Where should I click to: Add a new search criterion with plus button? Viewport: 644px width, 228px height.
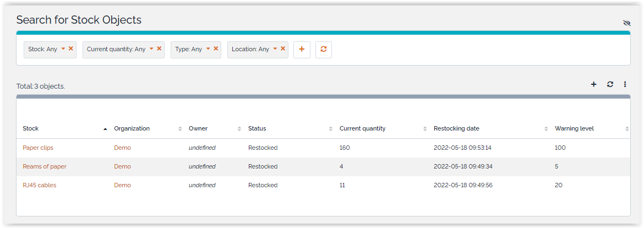(x=302, y=49)
